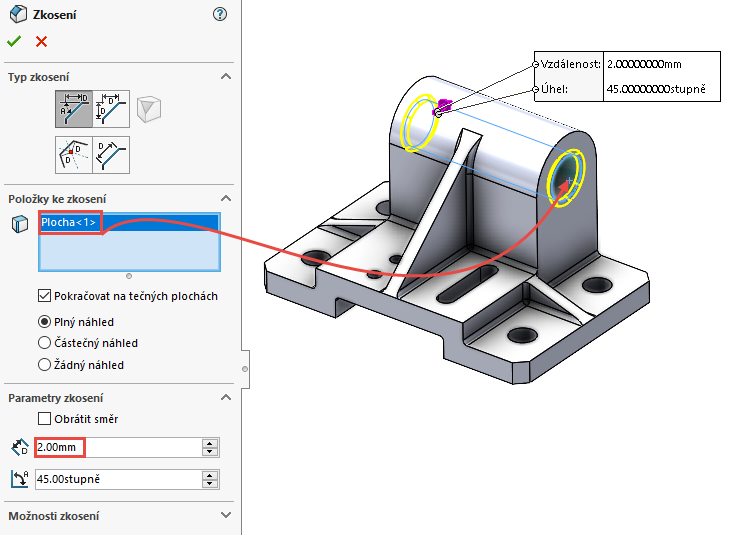Click the panel collapse handle on divider
This screenshot has width=750, height=535.
[245, 369]
